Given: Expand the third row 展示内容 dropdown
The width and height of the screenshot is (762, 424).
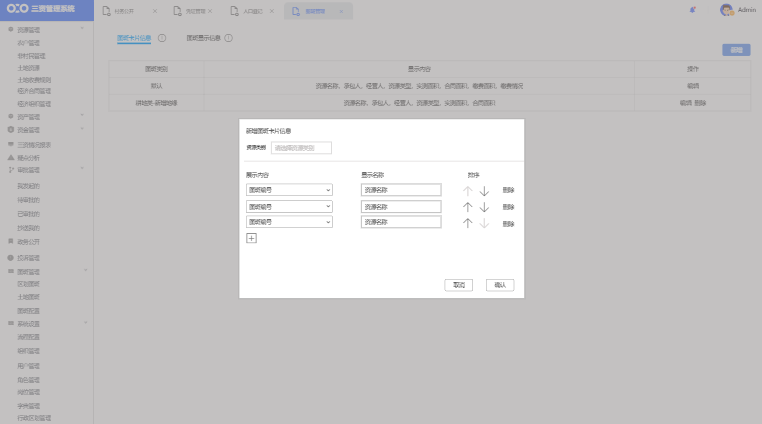Looking at the screenshot, I should (x=289, y=222).
